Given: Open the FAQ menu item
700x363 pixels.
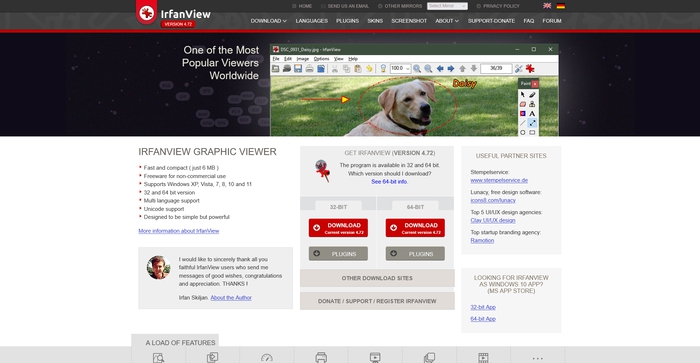Looking at the screenshot, I should tap(529, 21).
